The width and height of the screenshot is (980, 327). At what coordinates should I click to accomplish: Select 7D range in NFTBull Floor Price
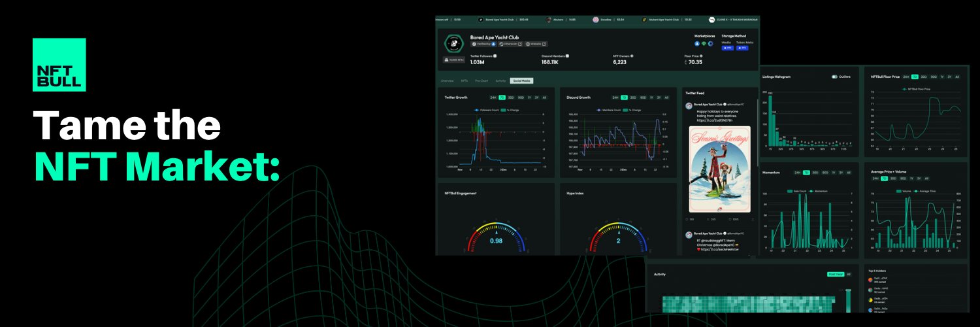tap(915, 77)
